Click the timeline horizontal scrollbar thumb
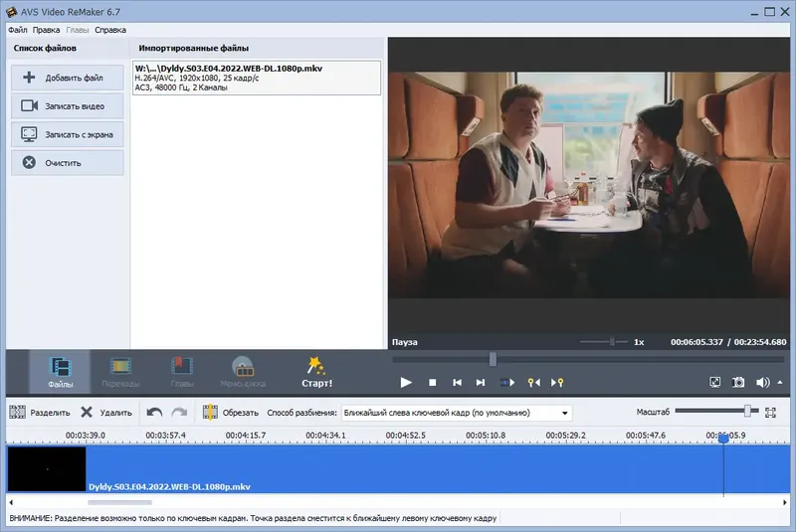Screen dimensions: 796x532 119,502
